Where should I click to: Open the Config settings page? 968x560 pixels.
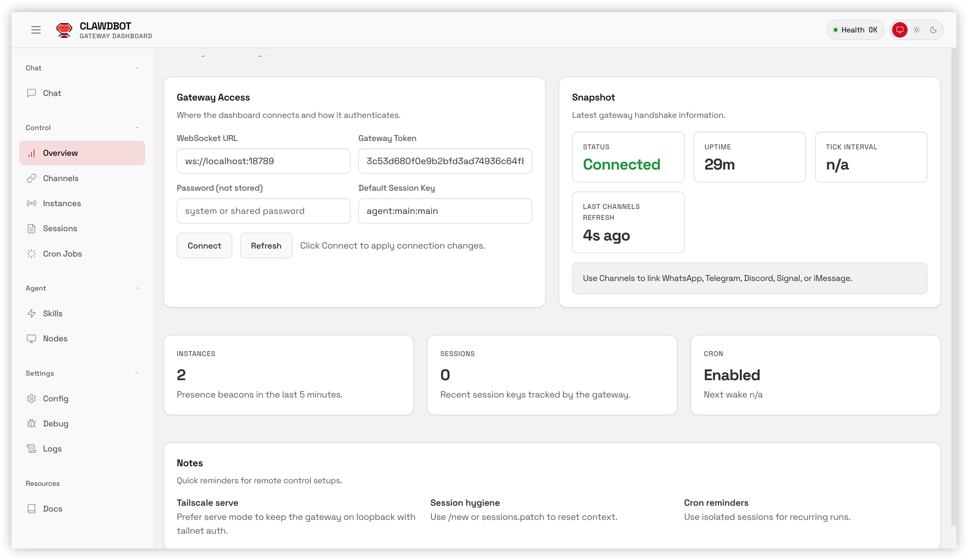coord(56,398)
